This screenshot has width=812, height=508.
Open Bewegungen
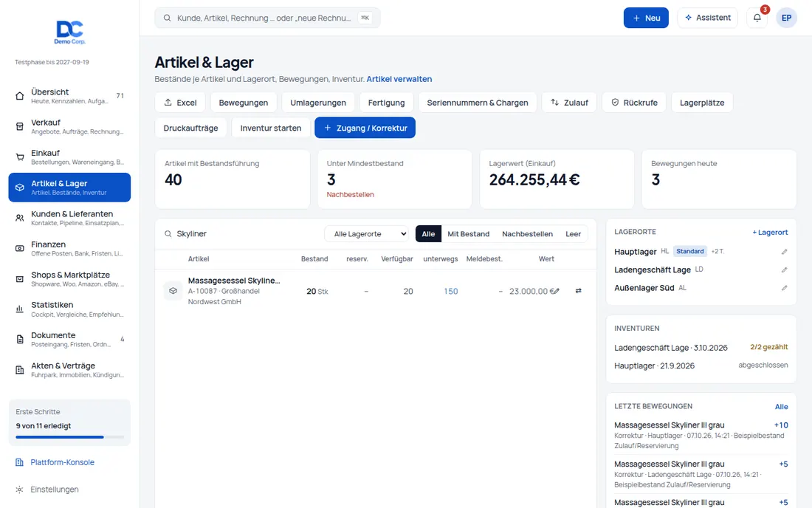tap(244, 103)
